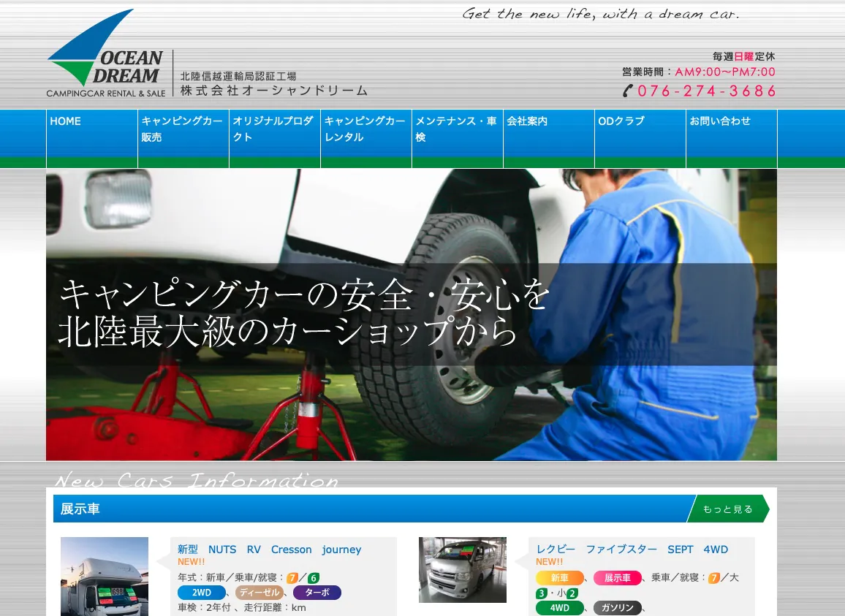
Task: View the NUTS RV Cresson camper thumbnail
Action: coord(105,576)
